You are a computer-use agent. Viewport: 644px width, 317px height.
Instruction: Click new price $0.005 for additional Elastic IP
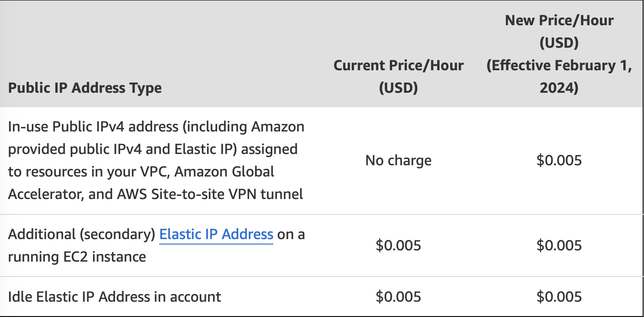[559, 245]
